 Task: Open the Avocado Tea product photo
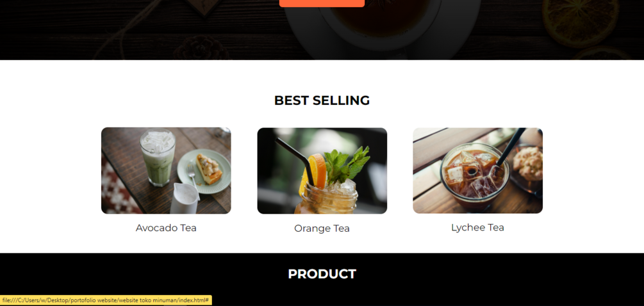[x=166, y=171]
